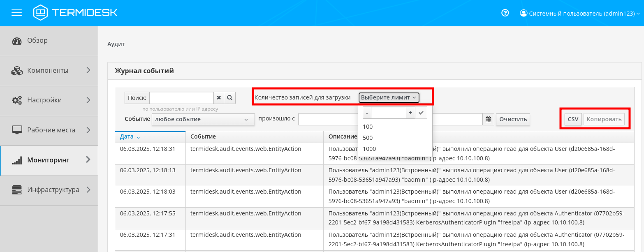644x252 pixels.
Task: Click the Termidesk logo
Action: click(x=76, y=13)
